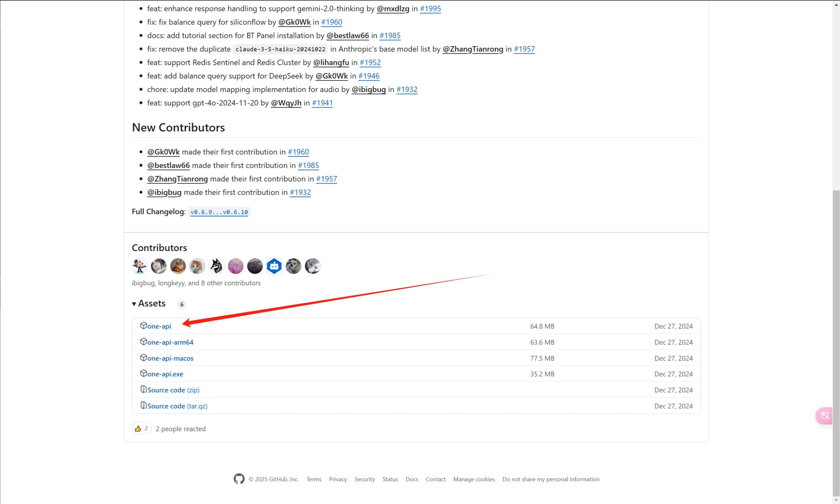Image resolution: width=840 pixels, height=504 pixels.
Task: Open the Privacy footer link
Action: 338,479
